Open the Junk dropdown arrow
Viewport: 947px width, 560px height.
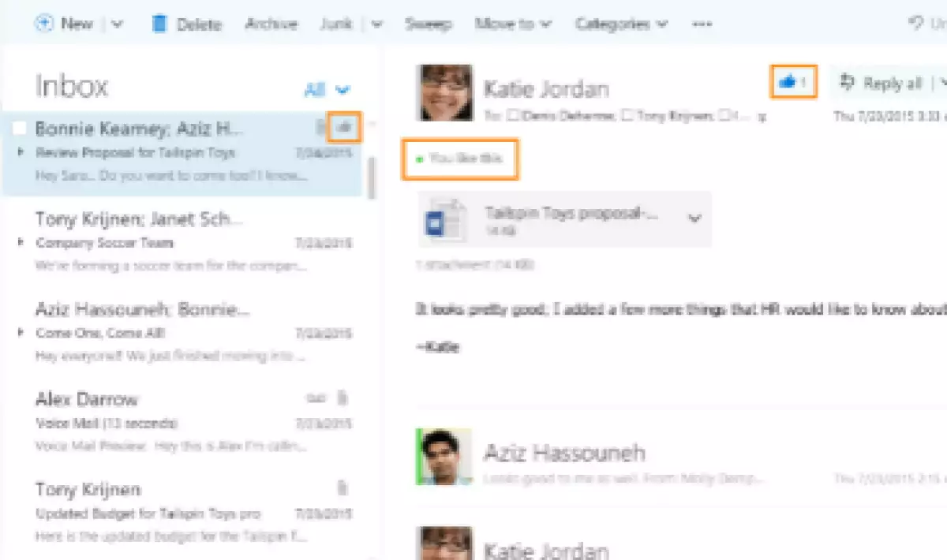pos(376,24)
